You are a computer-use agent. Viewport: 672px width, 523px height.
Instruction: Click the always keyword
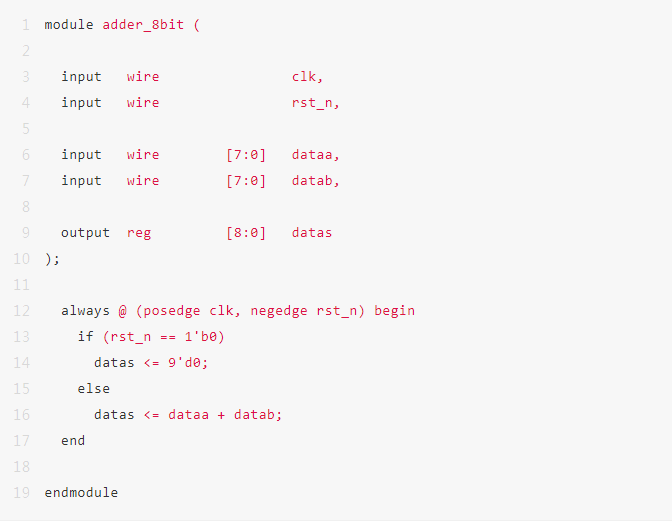click(85, 311)
